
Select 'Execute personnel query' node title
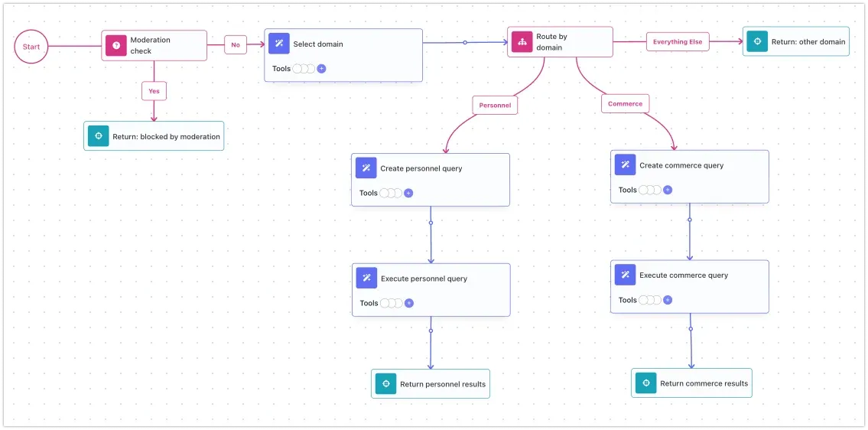(x=424, y=279)
